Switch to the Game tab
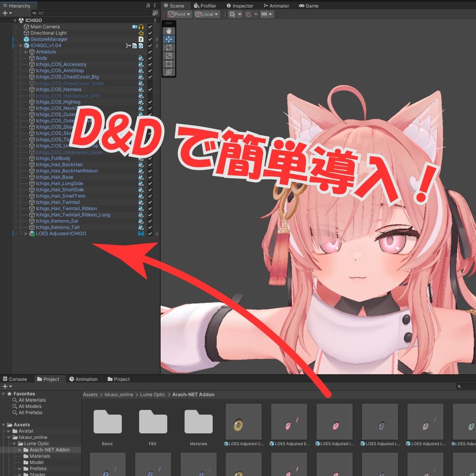The height and width of the screenshot is (476, 476). point(308,6)
